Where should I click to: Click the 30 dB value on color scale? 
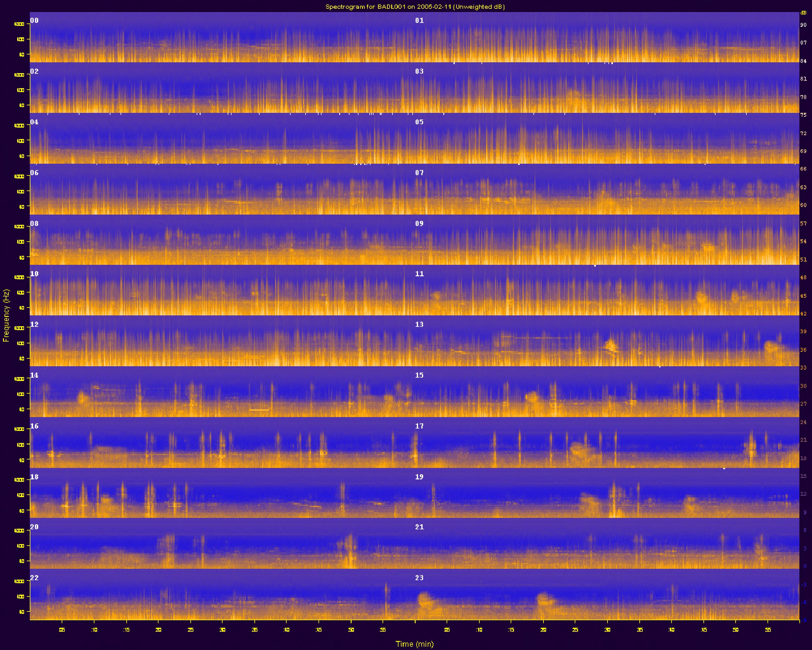(x=803, y=386)
